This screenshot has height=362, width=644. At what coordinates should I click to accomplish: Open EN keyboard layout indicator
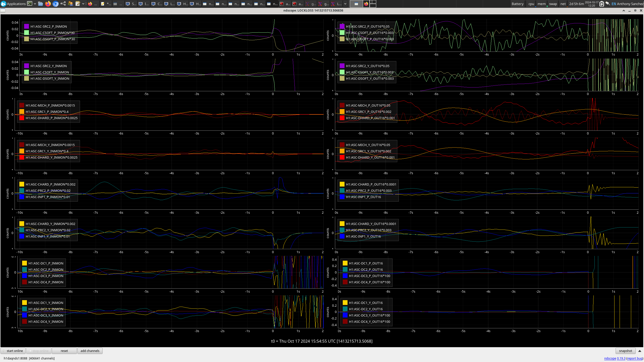[614, 4]
